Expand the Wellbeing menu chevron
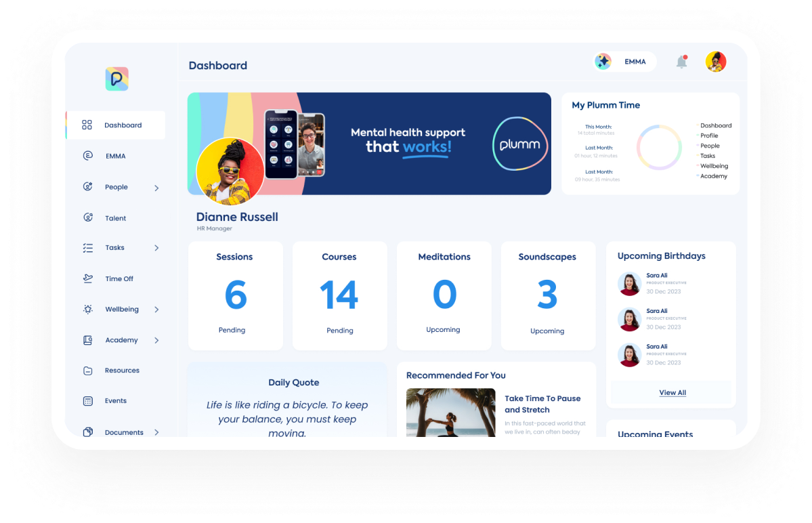 pyautogui.click(x=156, y=309)
